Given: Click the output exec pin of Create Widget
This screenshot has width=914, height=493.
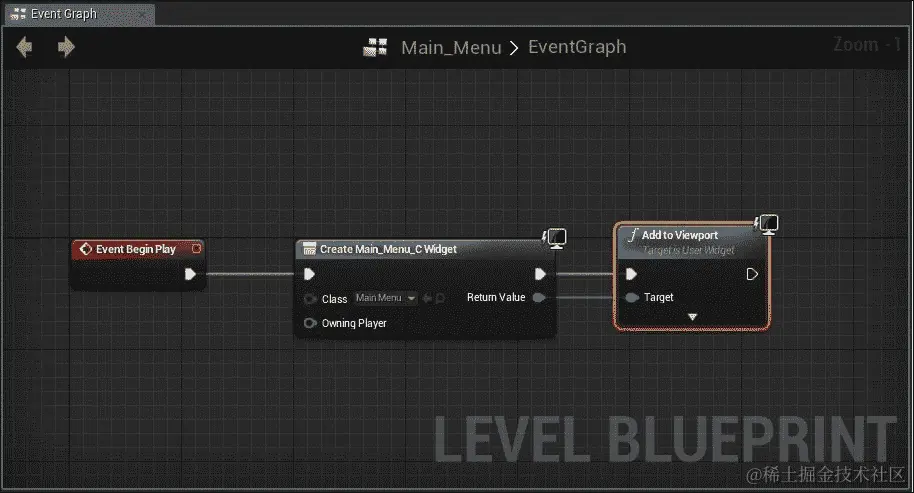Looking at the screenshot, I should [x=540, y=274].
